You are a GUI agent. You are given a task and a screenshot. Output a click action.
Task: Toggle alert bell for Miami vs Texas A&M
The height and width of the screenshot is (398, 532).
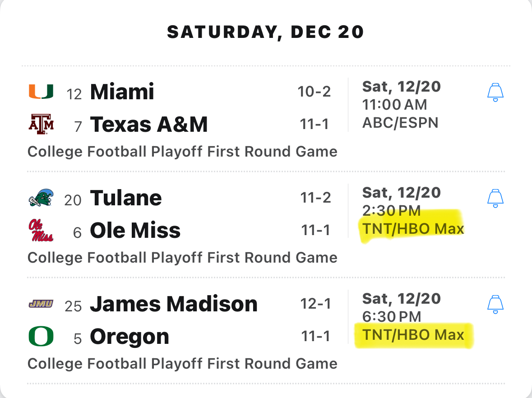tap(495, 93)
